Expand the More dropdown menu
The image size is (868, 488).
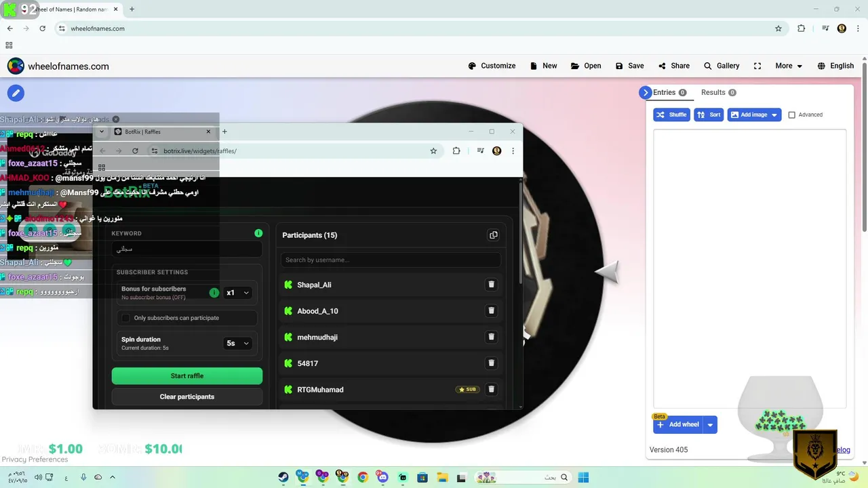pos(789,66)
